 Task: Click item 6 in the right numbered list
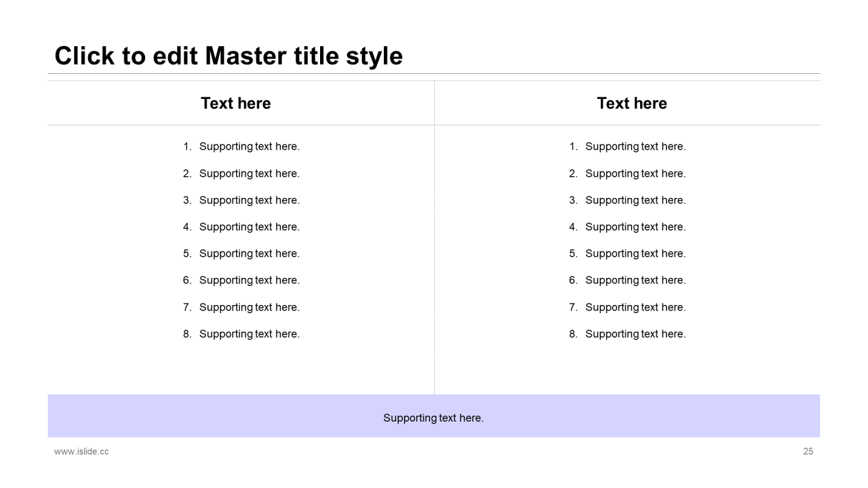point(635,280)
